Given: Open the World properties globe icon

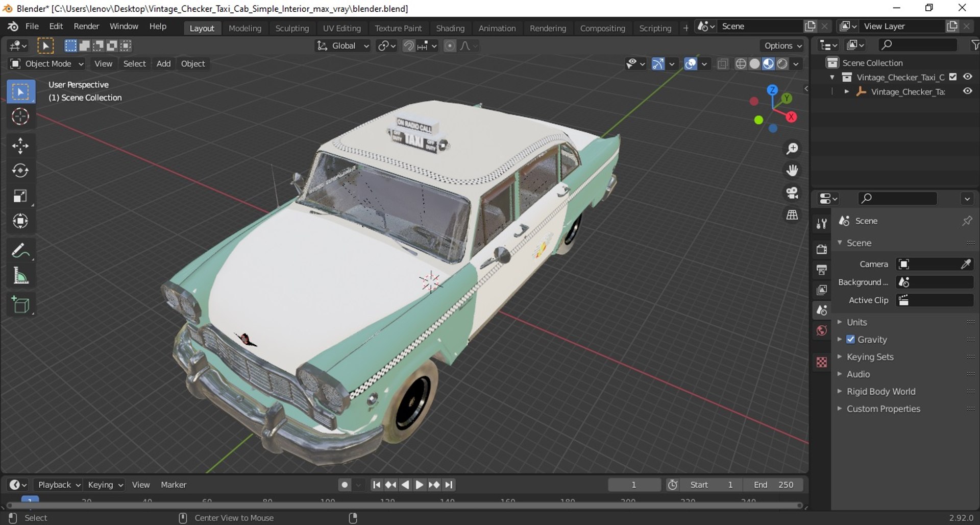Looking at the screenshot, I should [821, 331].
